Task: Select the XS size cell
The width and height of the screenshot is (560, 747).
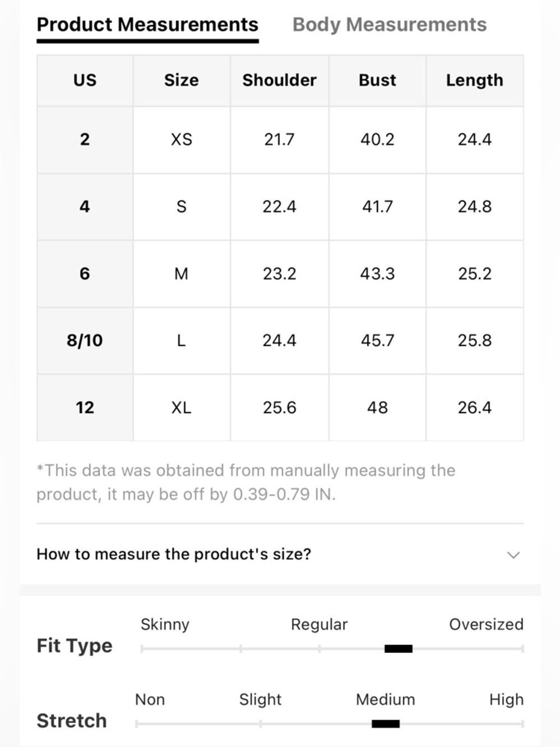Action: tap(182, 140)
